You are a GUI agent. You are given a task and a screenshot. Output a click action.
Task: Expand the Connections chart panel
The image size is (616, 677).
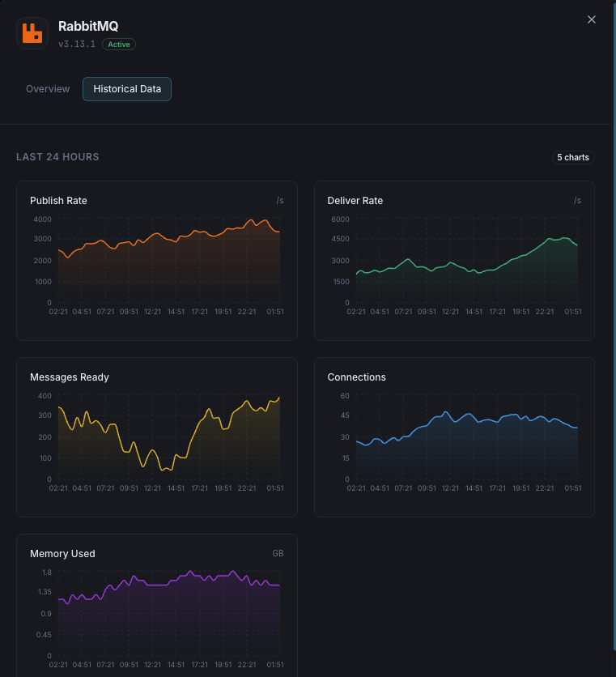tap(453, 436)
